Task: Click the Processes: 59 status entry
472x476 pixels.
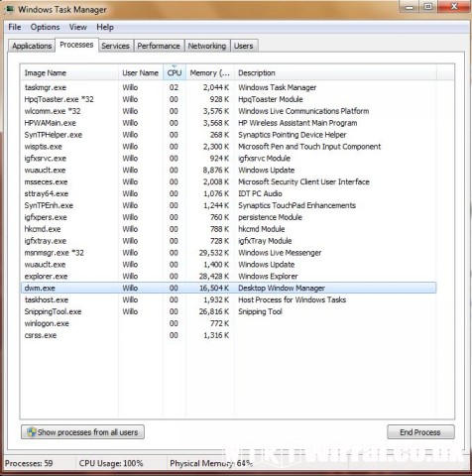Action: coord(29,463)
